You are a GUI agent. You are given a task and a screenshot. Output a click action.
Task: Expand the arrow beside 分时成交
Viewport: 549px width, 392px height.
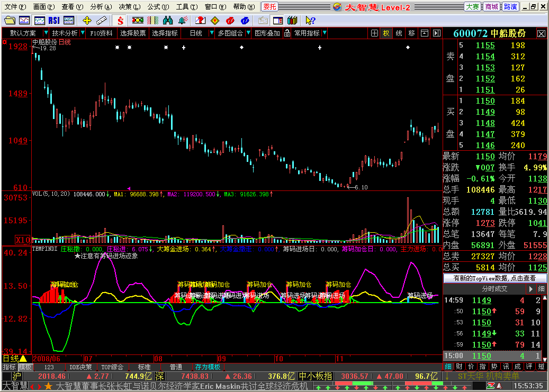(x=530, y=289)
